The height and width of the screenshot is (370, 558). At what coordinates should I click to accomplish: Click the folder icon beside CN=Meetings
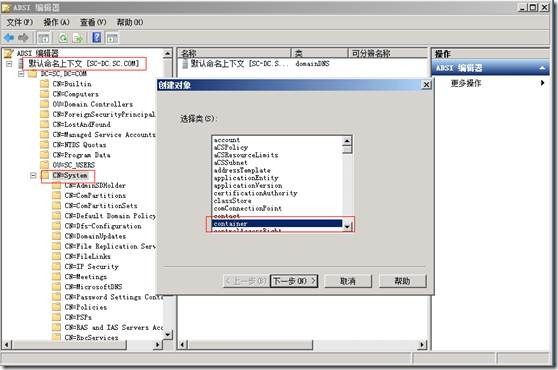coord(57,277)
